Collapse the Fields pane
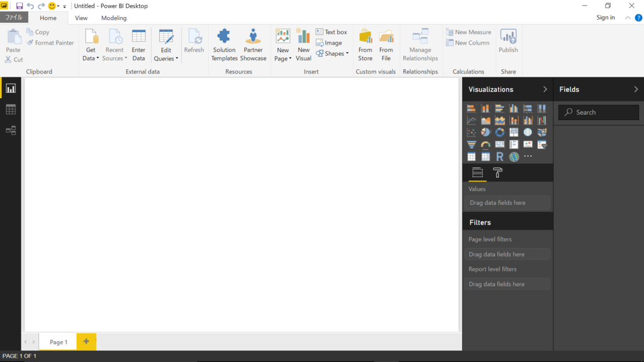644x362 pixels. point(636,89)
